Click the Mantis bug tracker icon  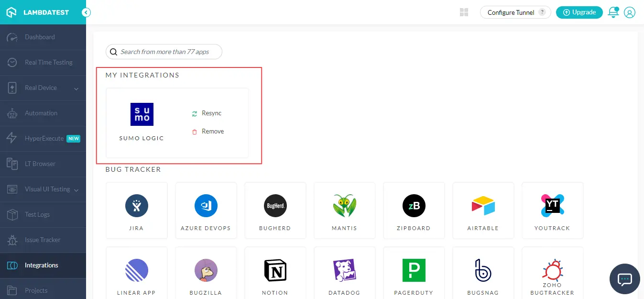pos(344,206)
